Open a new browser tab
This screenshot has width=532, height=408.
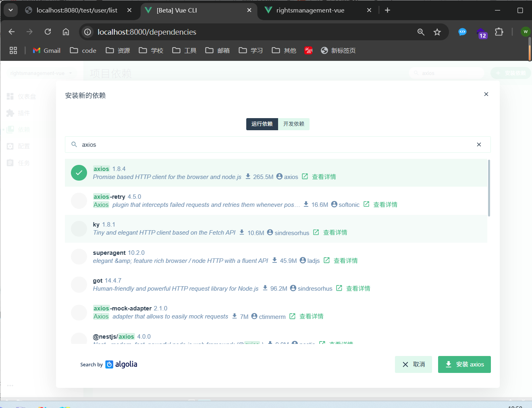(387, 10)
